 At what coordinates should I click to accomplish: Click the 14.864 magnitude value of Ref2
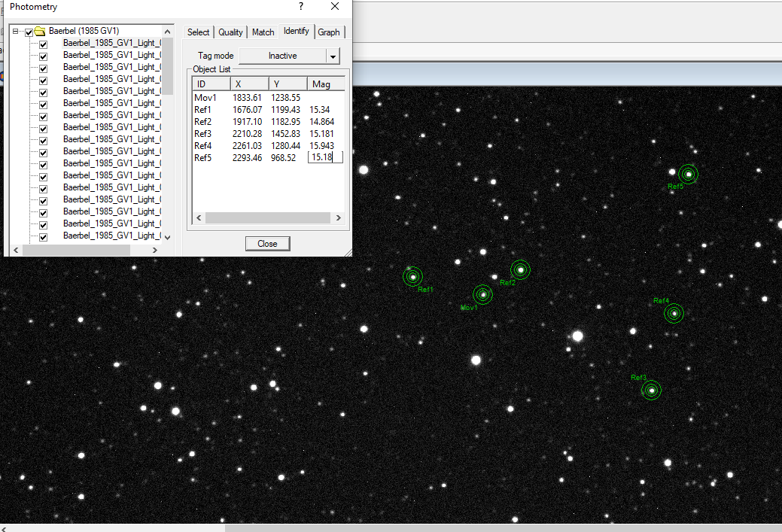click(321, 122)
